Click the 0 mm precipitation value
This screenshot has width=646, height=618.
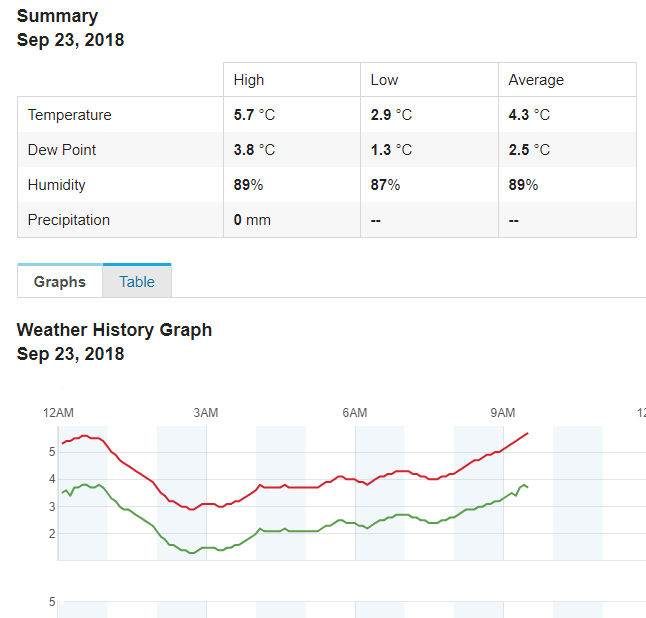252,220
